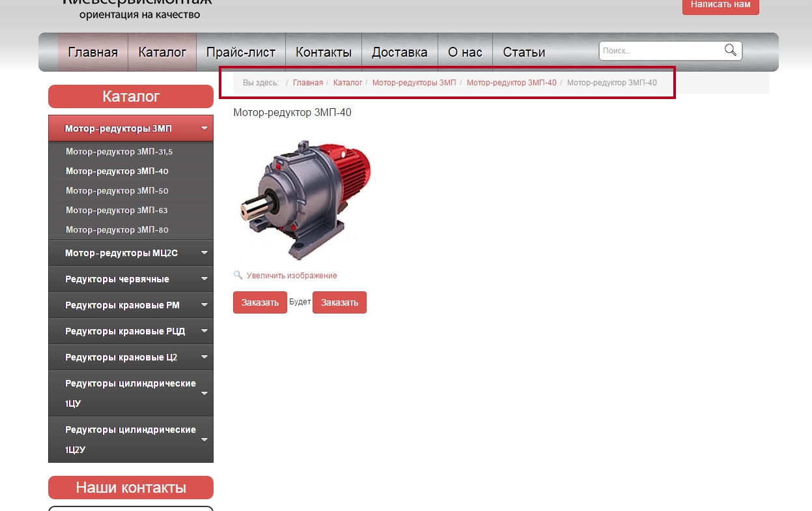Click the search magnifier icon
The width and height of the screenshot is (812, 511).
point(731,50)
